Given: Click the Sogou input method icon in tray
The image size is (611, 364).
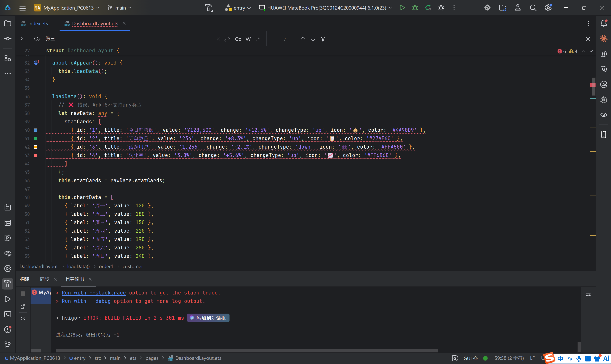Looking at the screenshot, I should [550, 358].
